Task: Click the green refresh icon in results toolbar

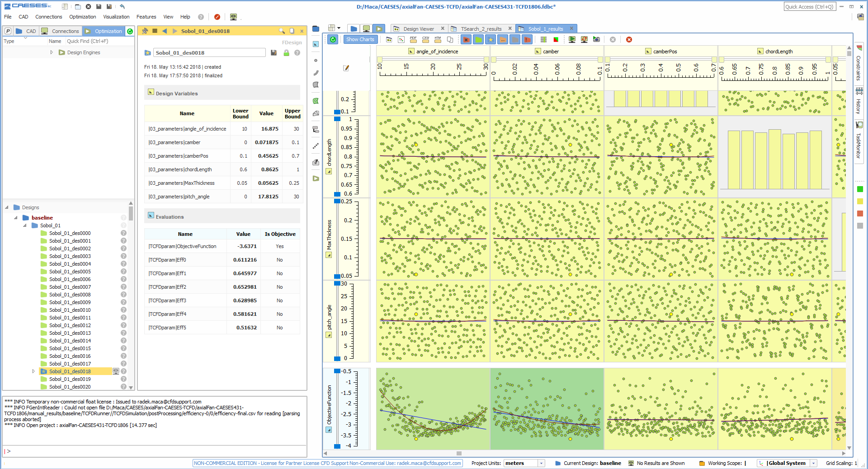Action: pos(333,39)
